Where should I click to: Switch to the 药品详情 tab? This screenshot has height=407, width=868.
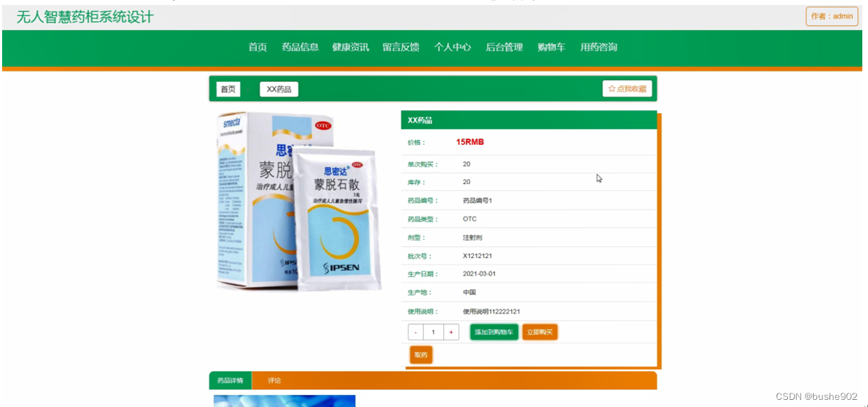(231, 381)
